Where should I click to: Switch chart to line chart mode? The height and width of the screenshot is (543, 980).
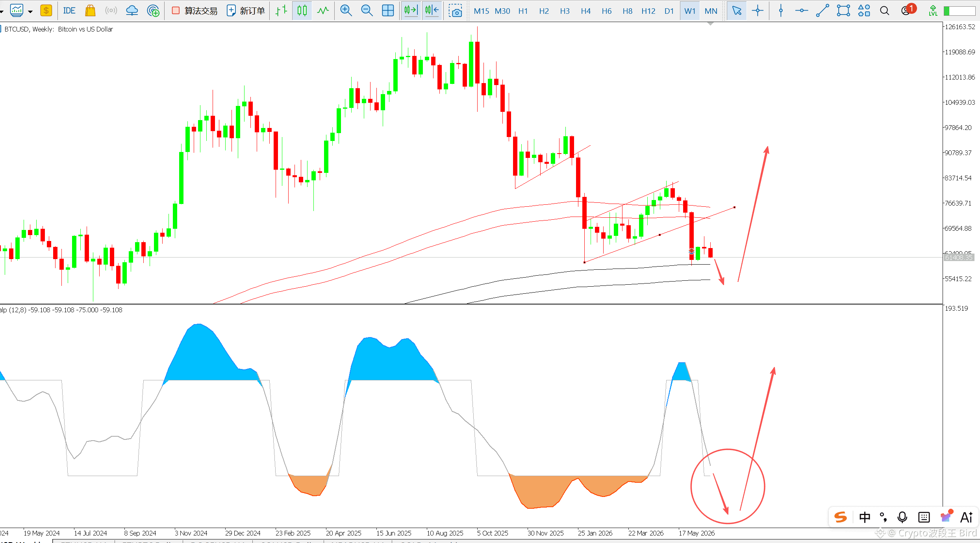point(323,11)
